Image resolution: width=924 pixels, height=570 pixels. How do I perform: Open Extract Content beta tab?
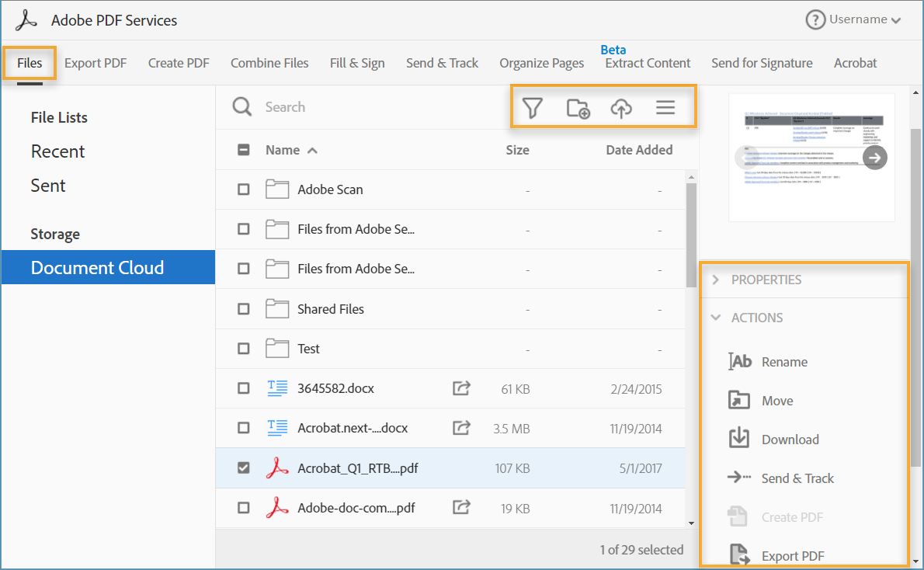[648, 63]
